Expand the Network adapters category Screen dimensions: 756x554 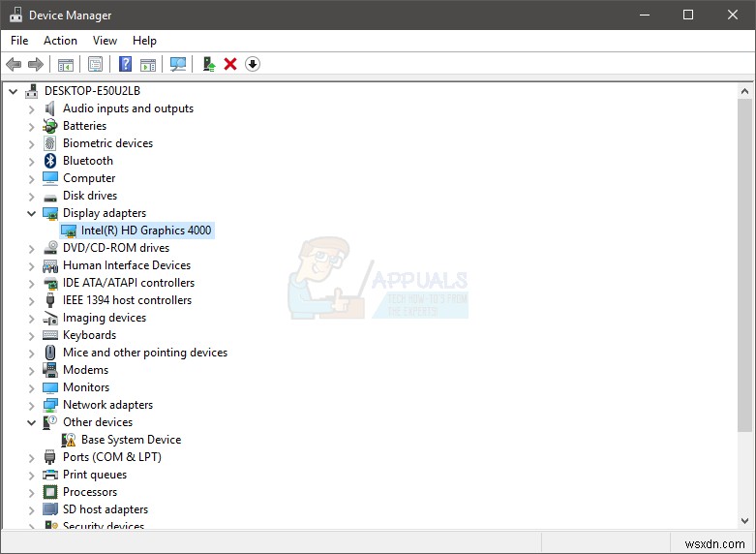click(x=31, y=406)
